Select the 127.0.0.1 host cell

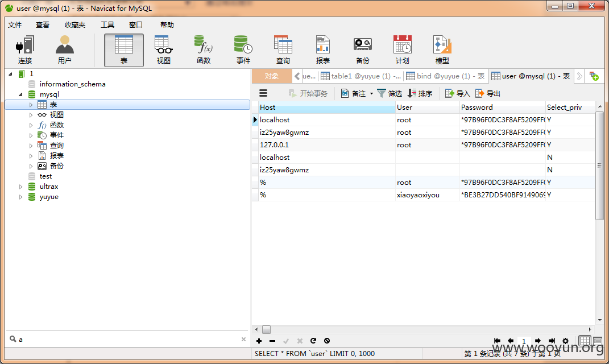[327, 145]
